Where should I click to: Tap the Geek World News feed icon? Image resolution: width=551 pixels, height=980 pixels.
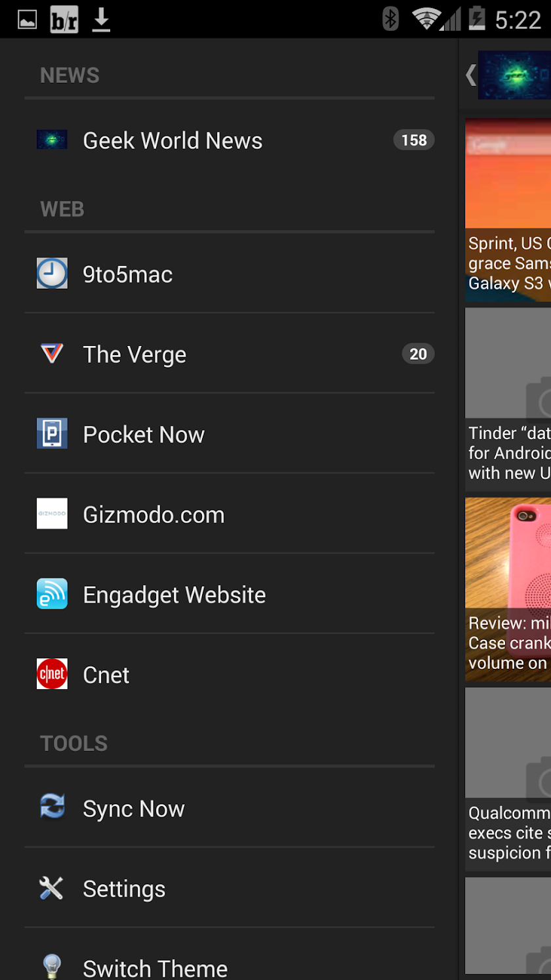pyautogui.click(x=52, y=140)
